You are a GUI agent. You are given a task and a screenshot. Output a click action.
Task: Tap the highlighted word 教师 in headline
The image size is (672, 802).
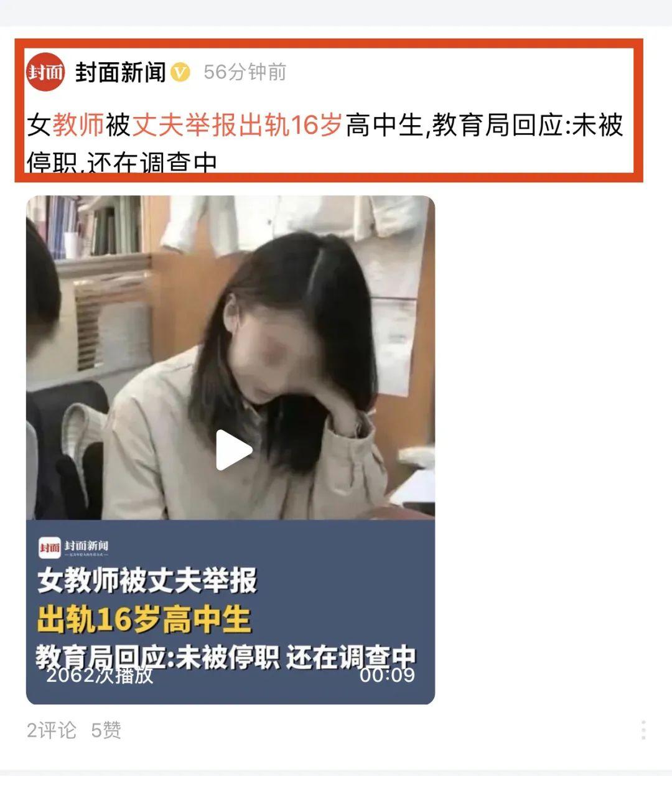[78, 125]
